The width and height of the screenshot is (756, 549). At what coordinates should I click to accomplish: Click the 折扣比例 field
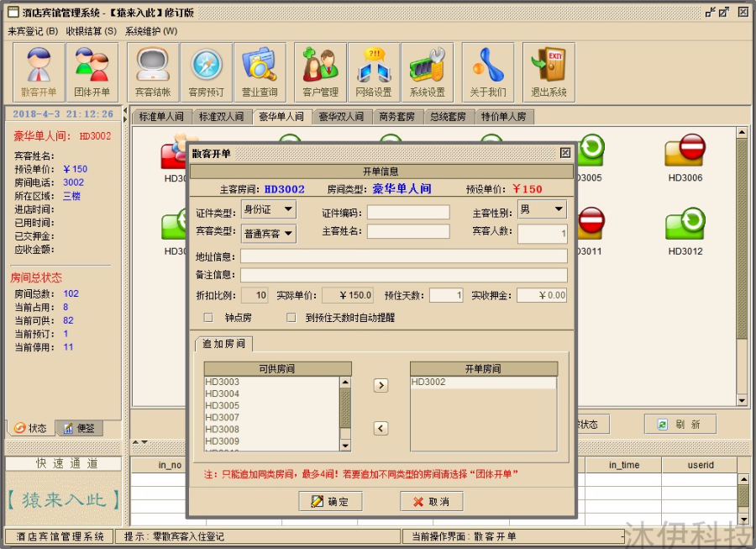(x=255, y=295)
